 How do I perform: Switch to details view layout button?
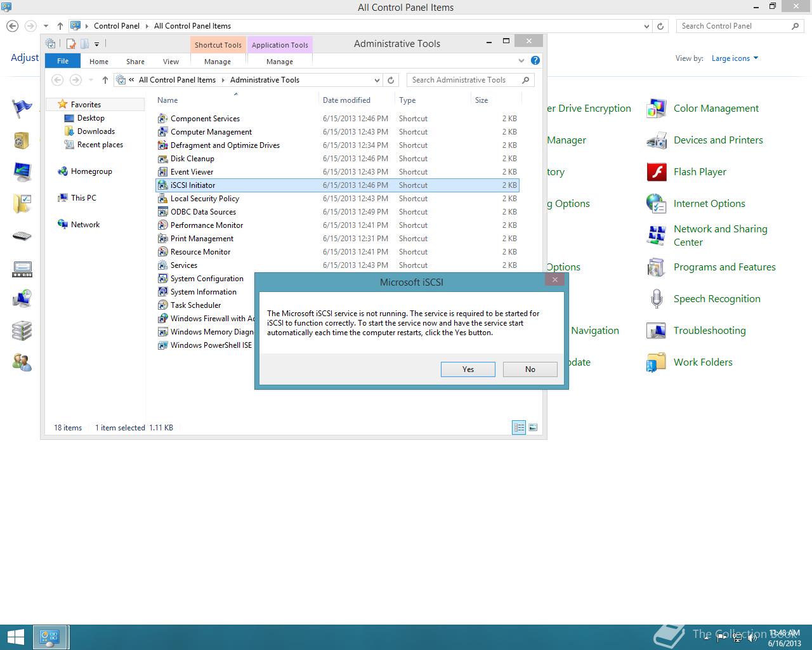pos(519,428)
